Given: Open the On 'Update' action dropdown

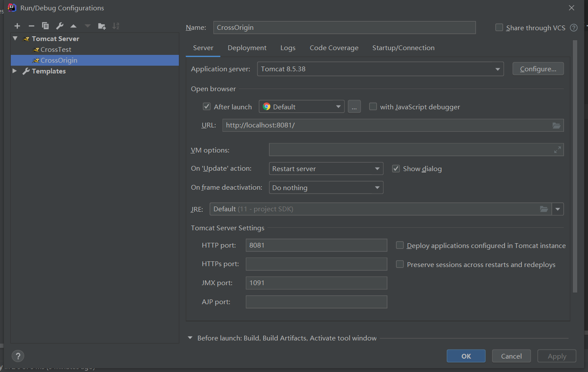Looking at the screenshot, I should [326, 169].
